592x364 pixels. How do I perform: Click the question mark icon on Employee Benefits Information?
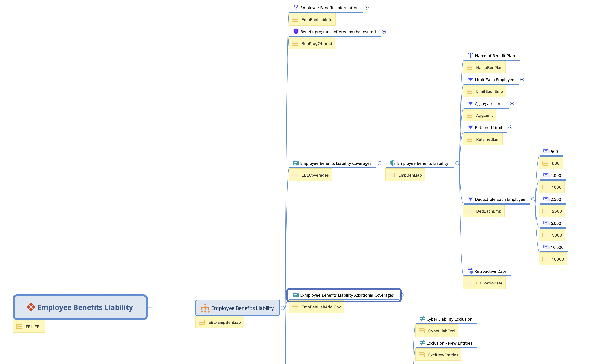[x=296, y=7]
